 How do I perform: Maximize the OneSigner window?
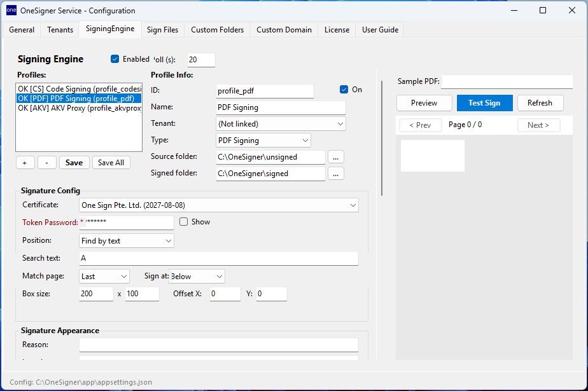click(x=543, y=10)
